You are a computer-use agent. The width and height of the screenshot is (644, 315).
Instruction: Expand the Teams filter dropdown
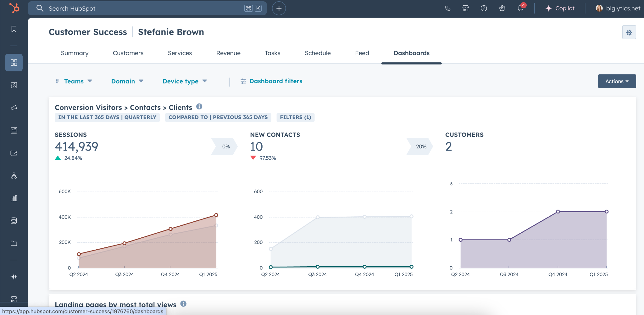click(x=78, y=81)
